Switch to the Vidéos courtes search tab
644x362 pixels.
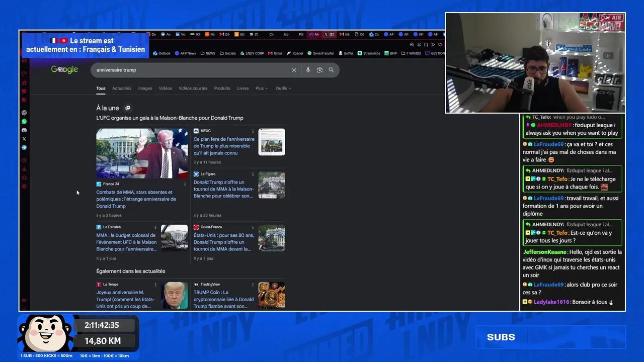click(x=193, y=88)
